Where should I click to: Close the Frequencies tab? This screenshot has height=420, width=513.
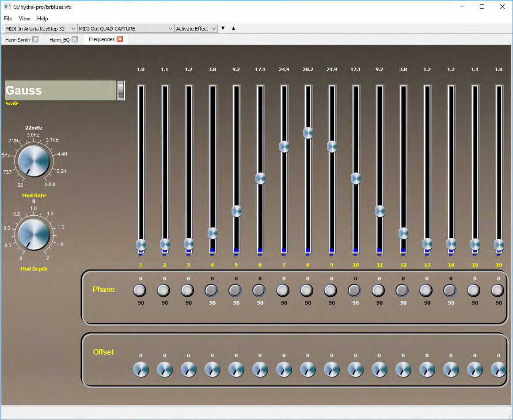[120, 39]
